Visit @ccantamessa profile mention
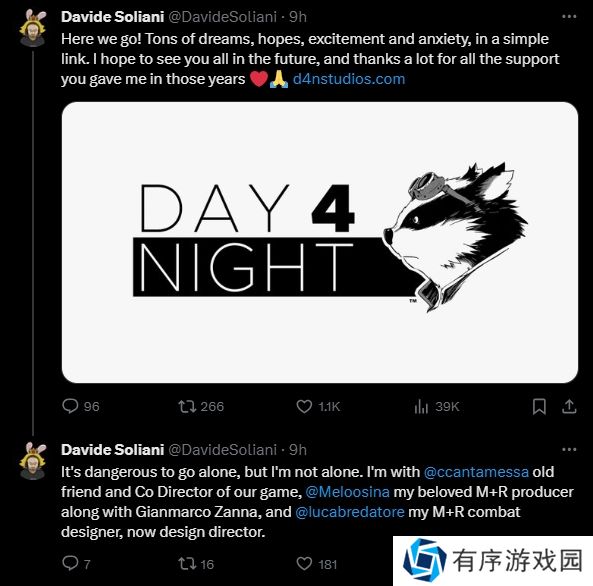 click(x=476, y=472)
